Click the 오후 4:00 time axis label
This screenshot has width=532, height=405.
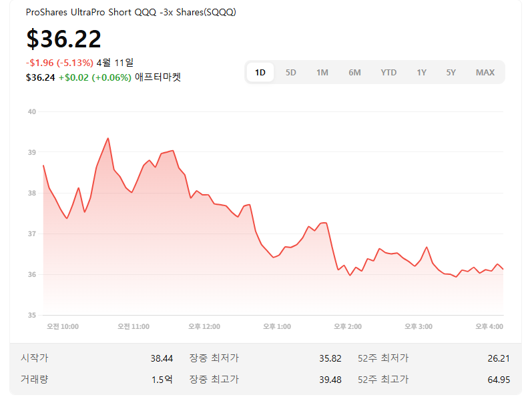(x=489, y=326)
